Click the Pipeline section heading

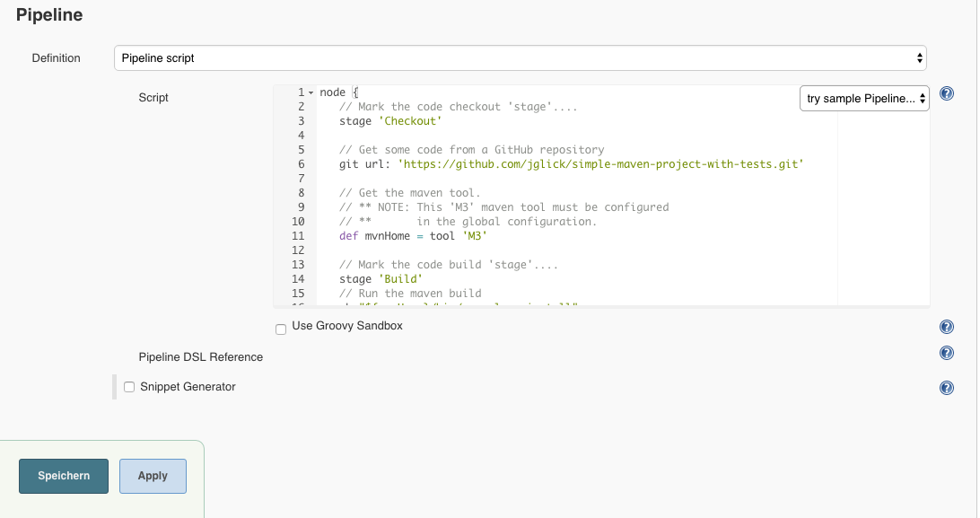coord(49,15)
